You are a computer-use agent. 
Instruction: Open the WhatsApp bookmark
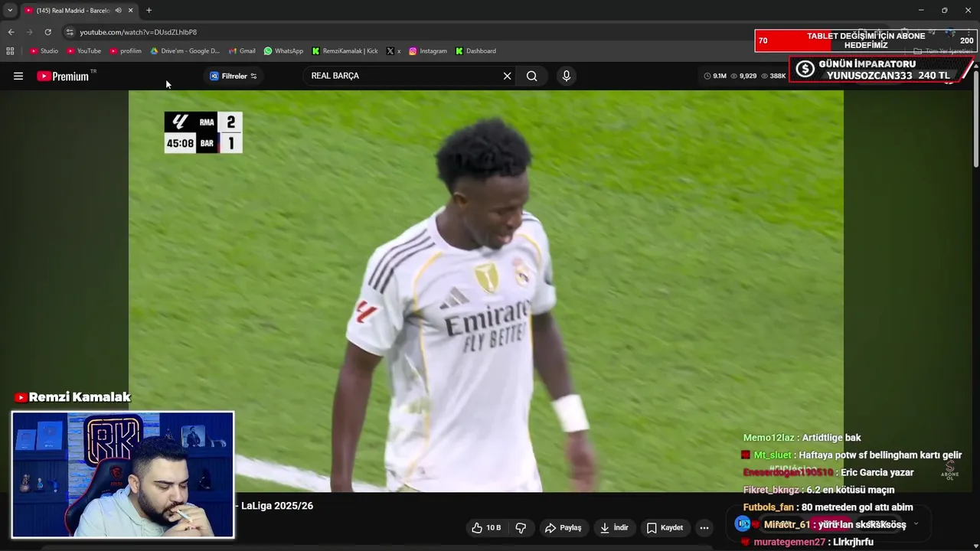(x=283, y=51)
